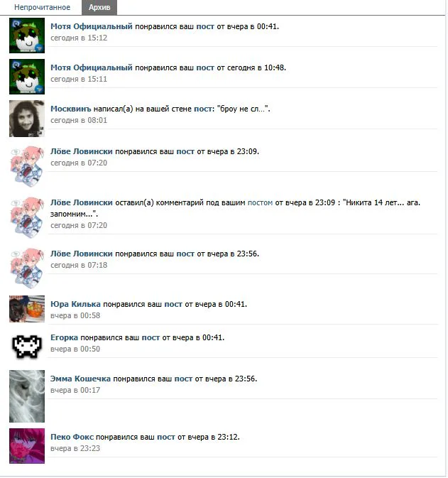Open Лёве Ловински avatar beside the comment notification

pos(27,217)
